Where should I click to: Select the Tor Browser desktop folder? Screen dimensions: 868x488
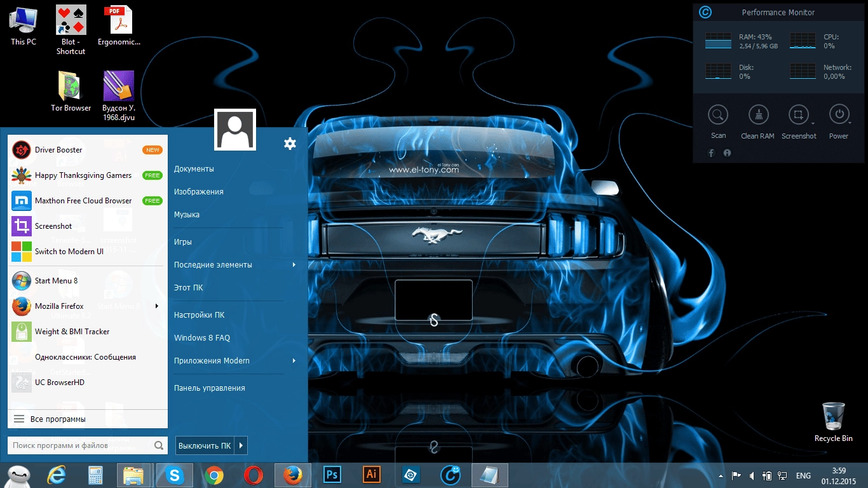click(x=71, y=91)
